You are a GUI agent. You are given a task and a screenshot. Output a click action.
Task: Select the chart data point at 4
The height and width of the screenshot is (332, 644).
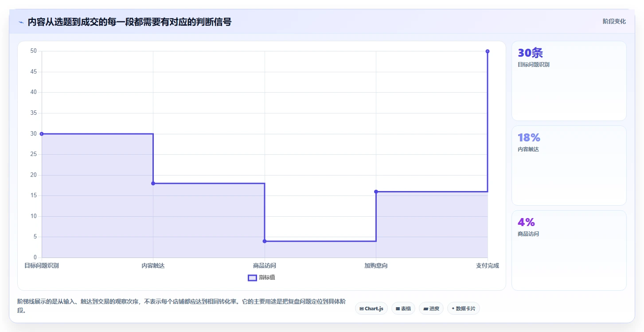pos(265,241)
